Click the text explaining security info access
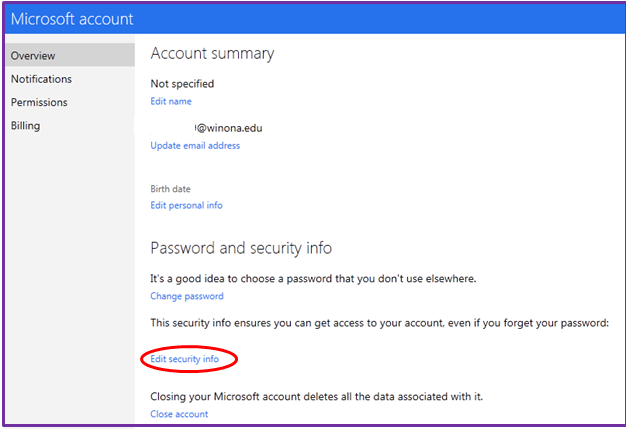 379,323
